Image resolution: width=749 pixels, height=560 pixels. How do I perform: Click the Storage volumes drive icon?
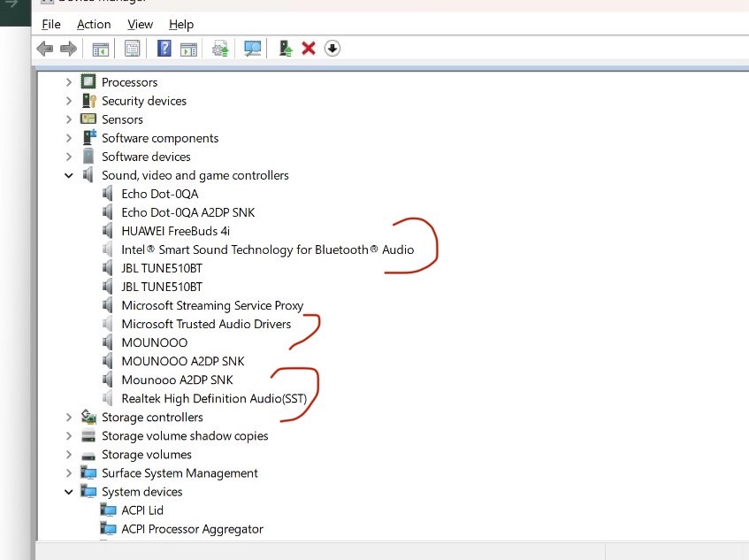(x=88, y=455)
